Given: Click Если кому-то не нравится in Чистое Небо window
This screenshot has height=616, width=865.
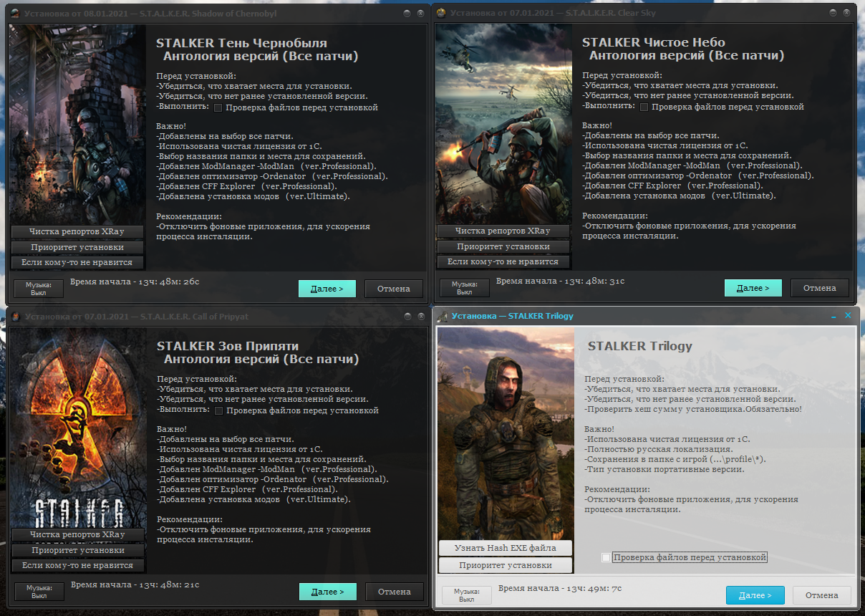Looking at the screenshot, I should click(503, 261).
